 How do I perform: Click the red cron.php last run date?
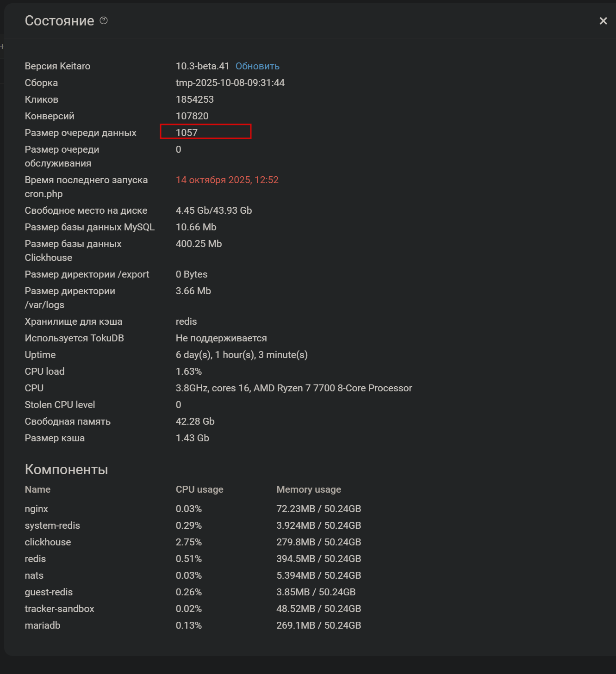pyautogui.click(x=227, y=180)
